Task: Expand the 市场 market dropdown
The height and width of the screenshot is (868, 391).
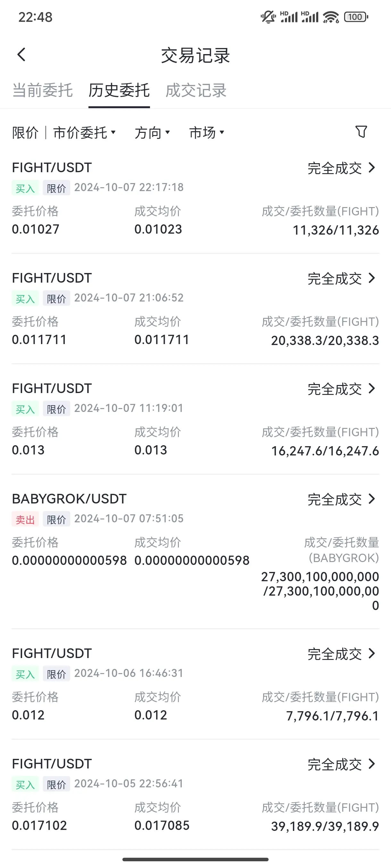Action: coord(206,133)
